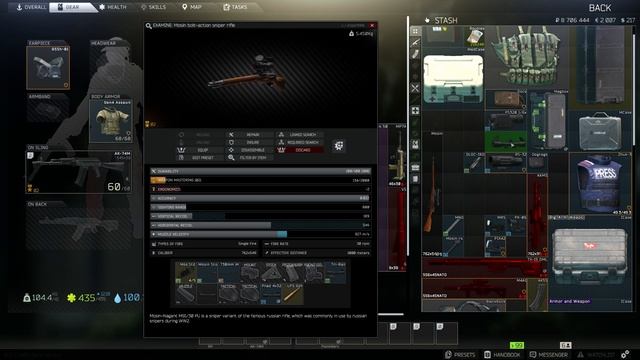The width and height of the screenshot is (640, 360).
Task: Open the Messenger from bottom bar
Action: pyautogui.click(x=549, y=354)
